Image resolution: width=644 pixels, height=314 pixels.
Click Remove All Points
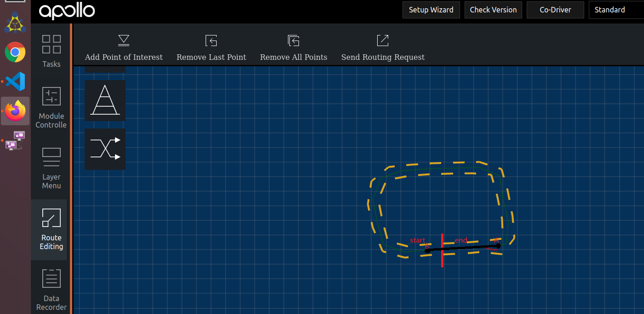[293, 47]
